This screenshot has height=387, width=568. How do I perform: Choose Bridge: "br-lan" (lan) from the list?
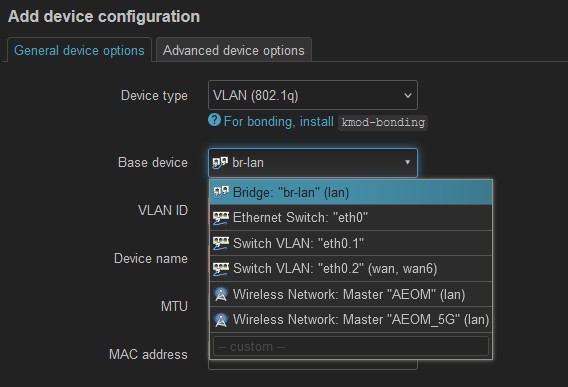351,192
